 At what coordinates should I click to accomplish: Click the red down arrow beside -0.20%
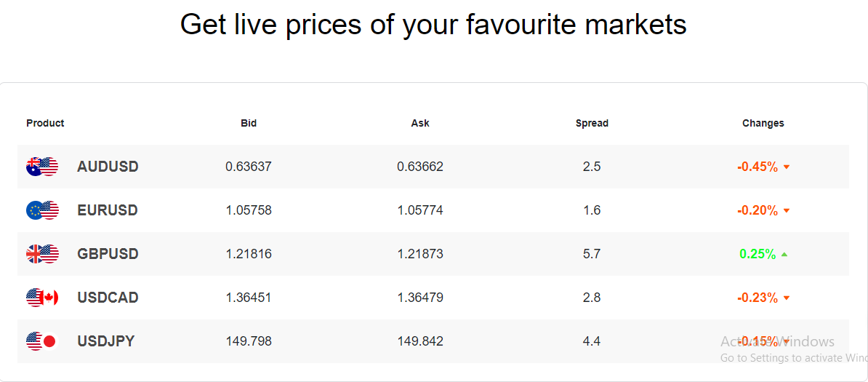[786, 211]
